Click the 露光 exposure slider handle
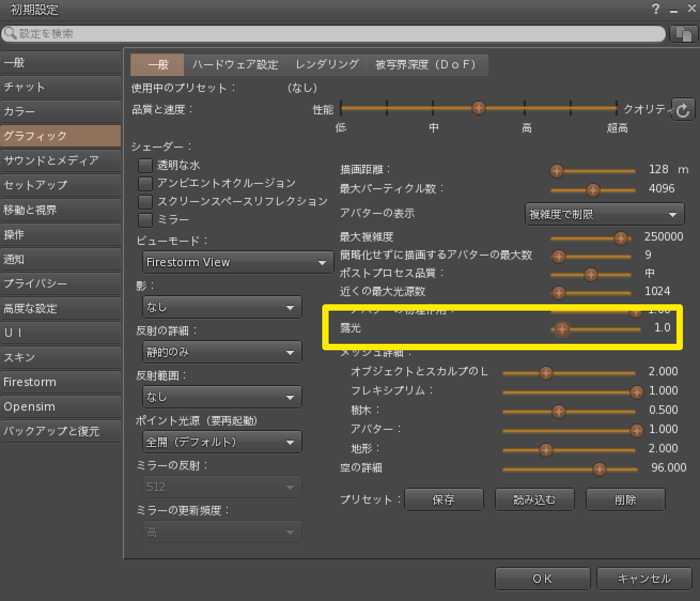 coord(561,329)
